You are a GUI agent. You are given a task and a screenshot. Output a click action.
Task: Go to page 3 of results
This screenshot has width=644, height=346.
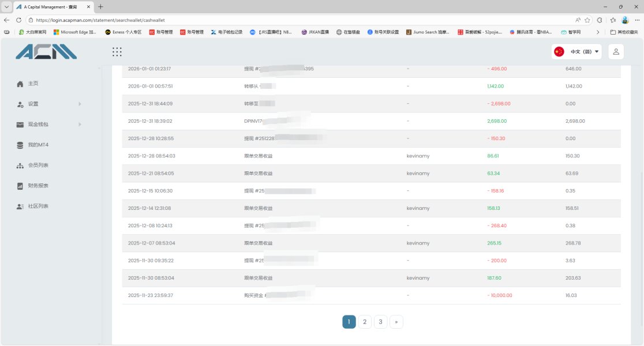380,322
